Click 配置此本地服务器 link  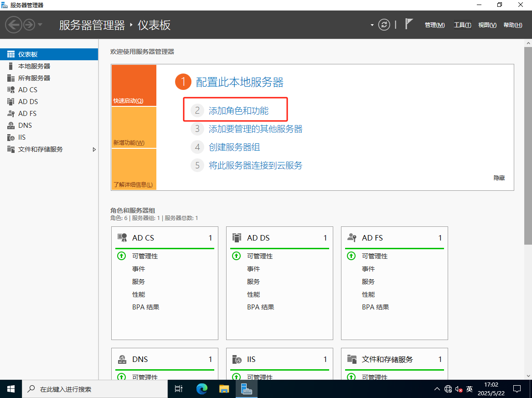239,82
